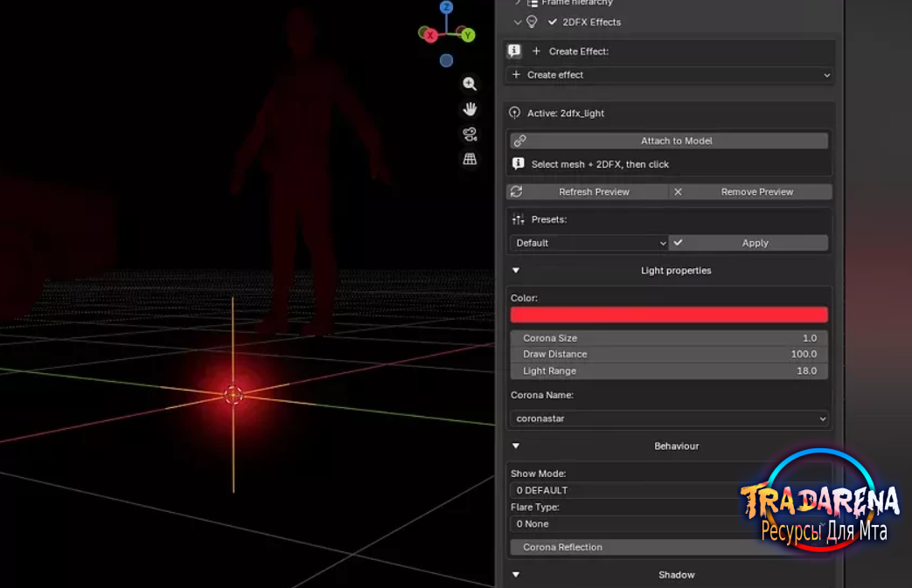912x588 pixels.
Task: Toggle the 2DFX Effects checkbox
Action: [553, 22]
